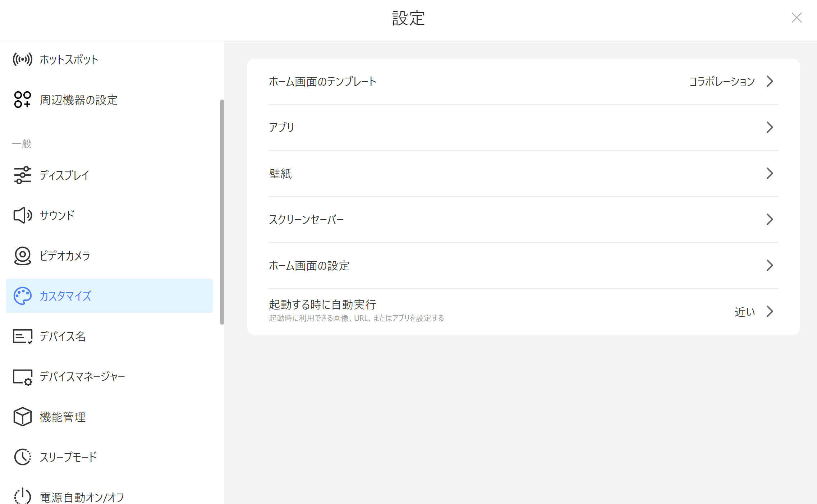Click the Sound (サウンド) speaker icon
817x504 pixels.
pos(22,215)
